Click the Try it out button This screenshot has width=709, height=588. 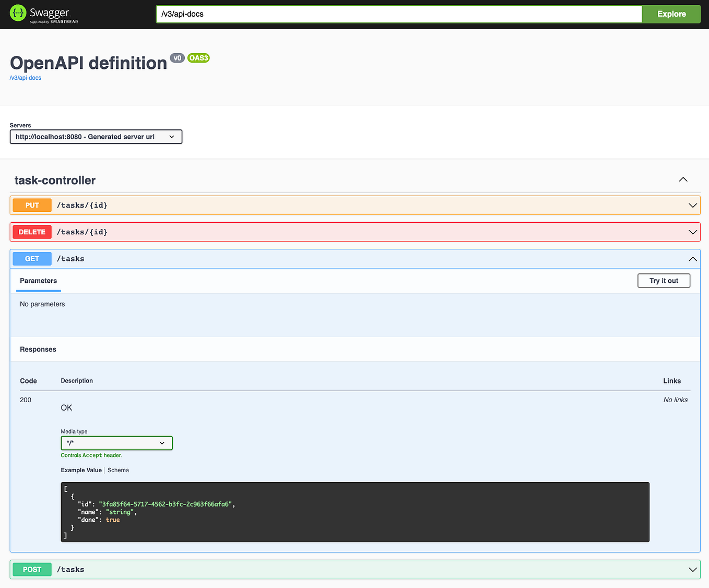(x=664, y=281)
